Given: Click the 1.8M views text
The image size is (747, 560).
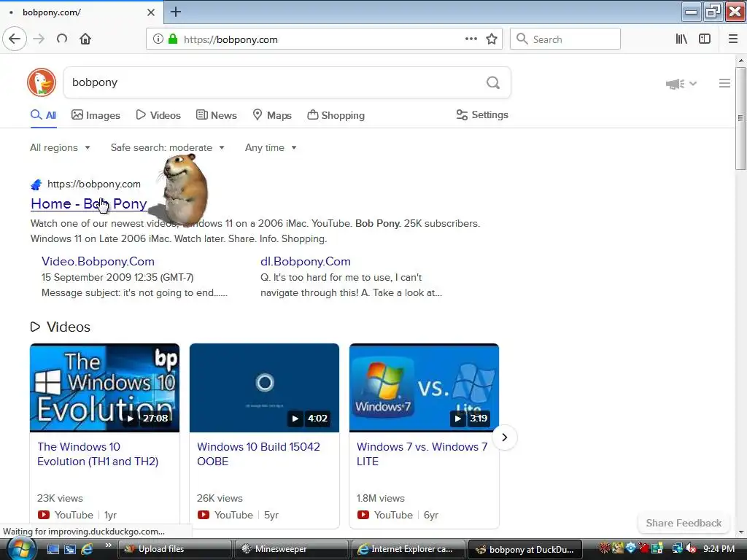Looking at the screenshot, I should [x=381, y=498].
